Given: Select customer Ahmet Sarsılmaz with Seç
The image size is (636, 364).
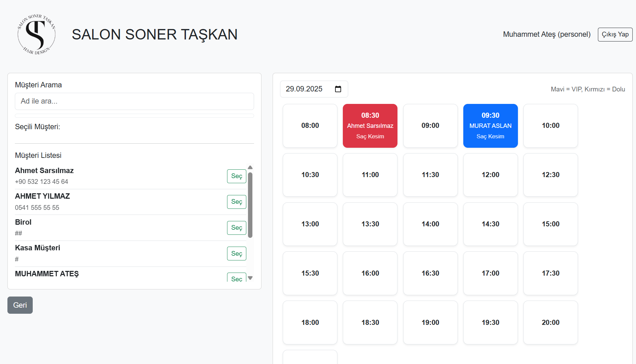Looking at the screenshot, I should point(236,176).
